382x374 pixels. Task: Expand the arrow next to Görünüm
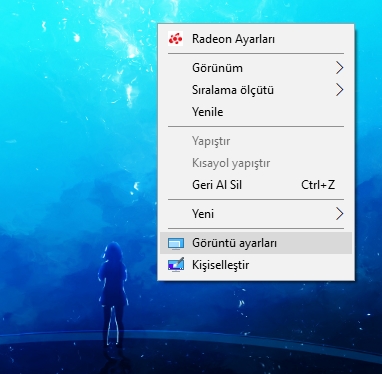339,68
